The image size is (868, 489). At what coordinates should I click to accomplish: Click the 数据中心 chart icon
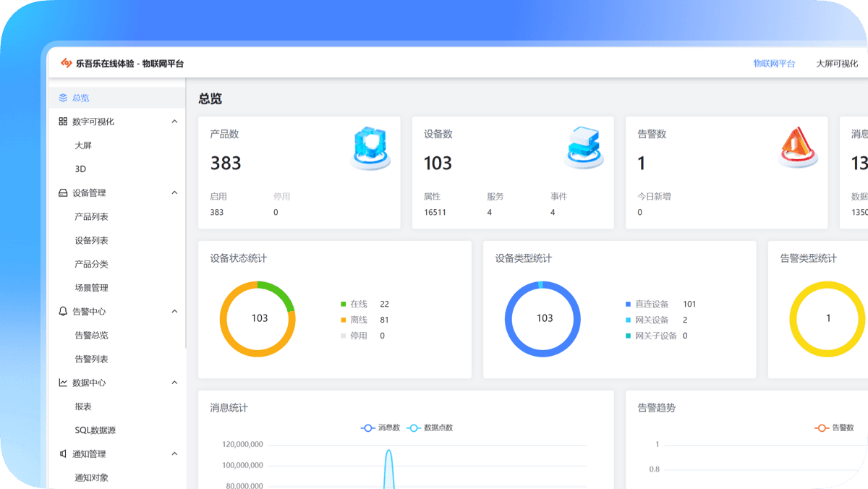click(x=63, y=383)
